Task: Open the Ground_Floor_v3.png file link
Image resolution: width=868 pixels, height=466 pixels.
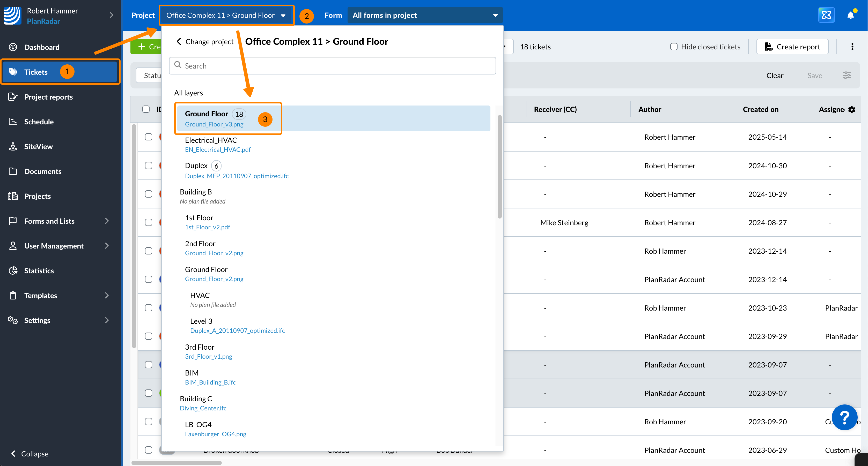Action: [214, 124]
